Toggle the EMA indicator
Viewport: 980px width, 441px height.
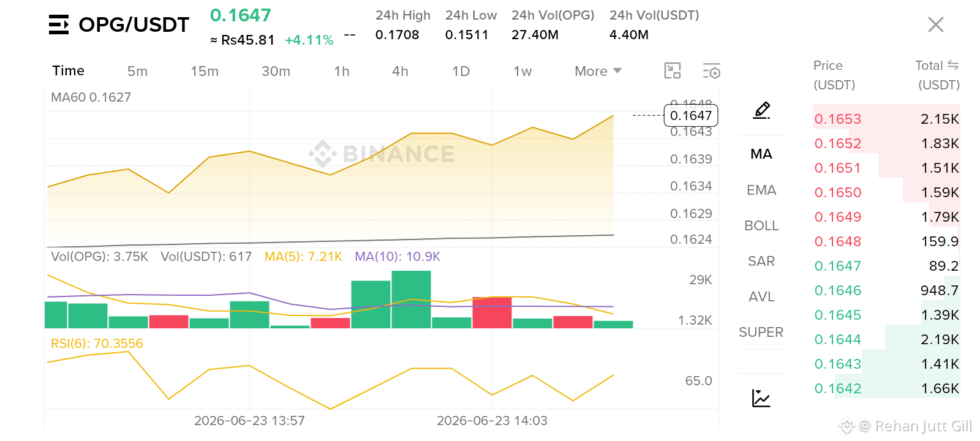pyautogui.click(x=761, y=190)
